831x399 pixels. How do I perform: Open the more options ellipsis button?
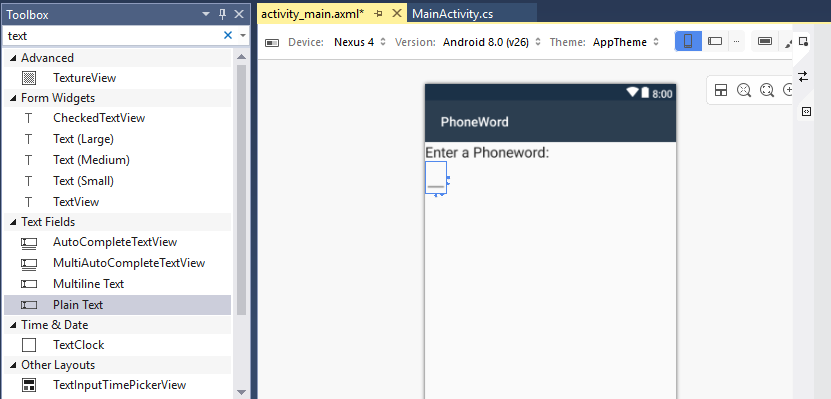point(736,41)
